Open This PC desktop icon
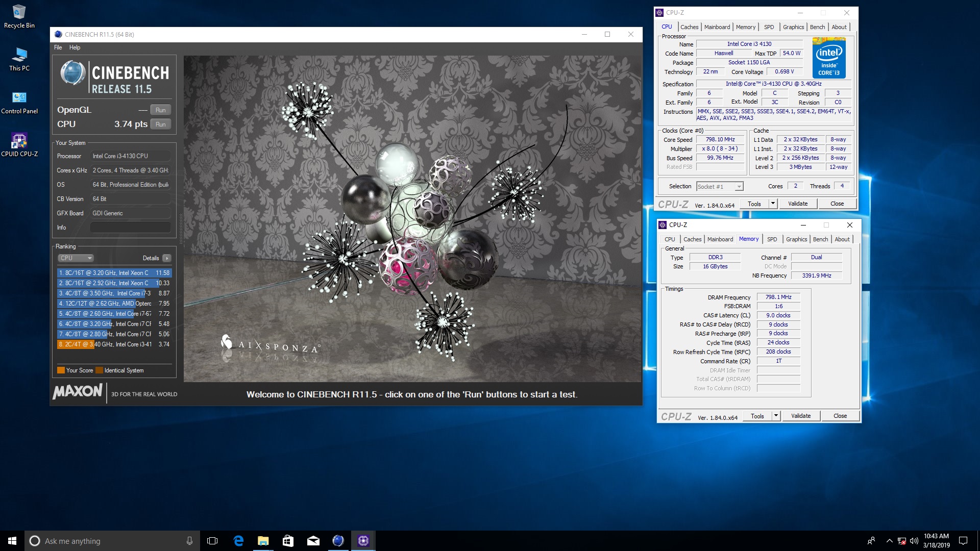The image size is (980, 551). coord(19,59)
